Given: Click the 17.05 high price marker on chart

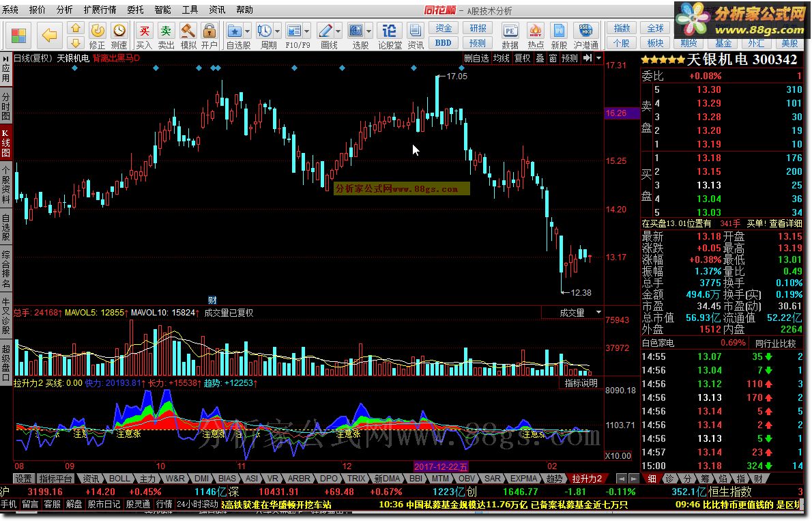Looking at the screenshot, I should click(456, 76).
